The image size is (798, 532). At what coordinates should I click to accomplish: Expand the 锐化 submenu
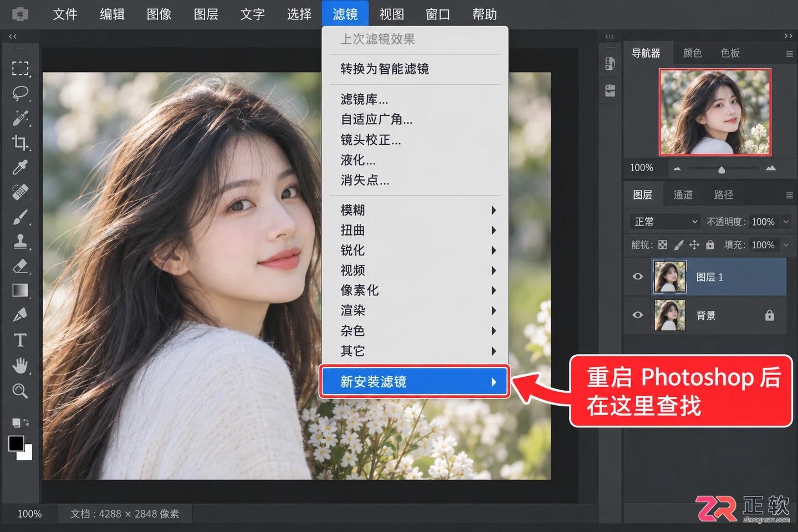415,250
